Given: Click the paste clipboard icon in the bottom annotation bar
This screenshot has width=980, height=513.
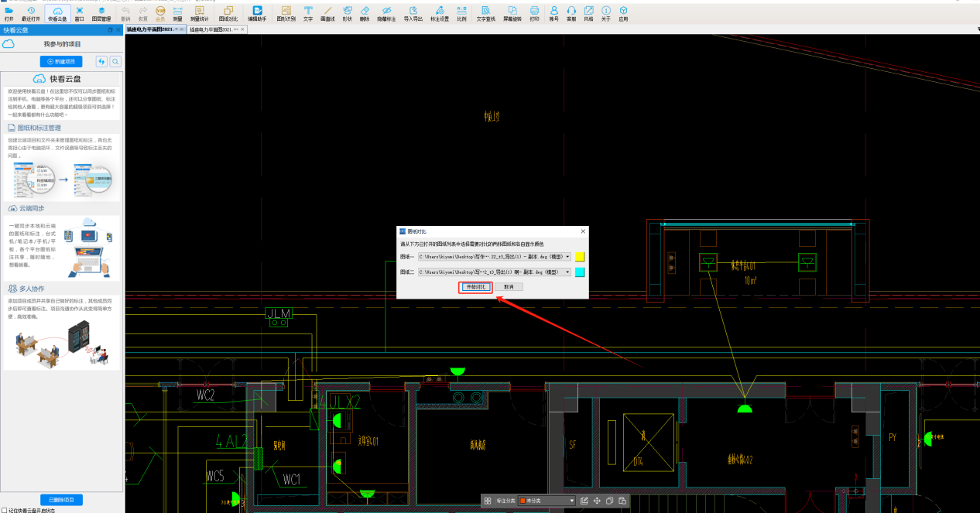Looking at the screenshot, I should pyautogui.click(x=622, y=501).
